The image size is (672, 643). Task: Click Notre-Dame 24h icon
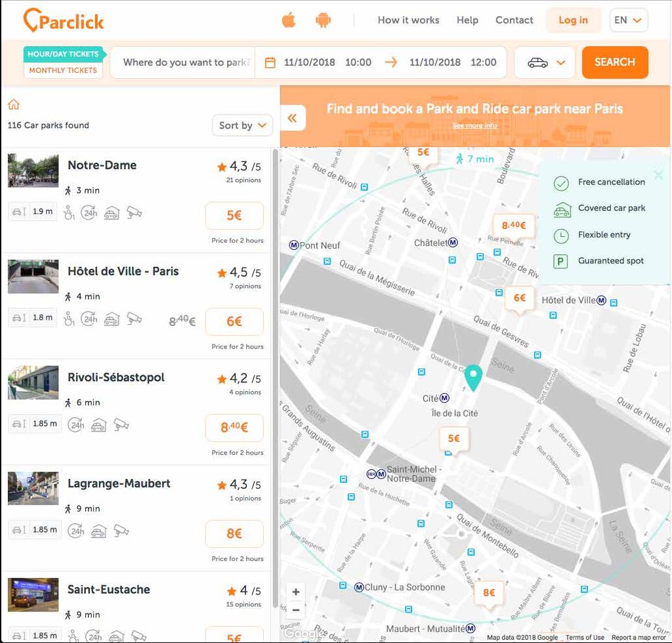pyautogui.click(x=89, y=213)
